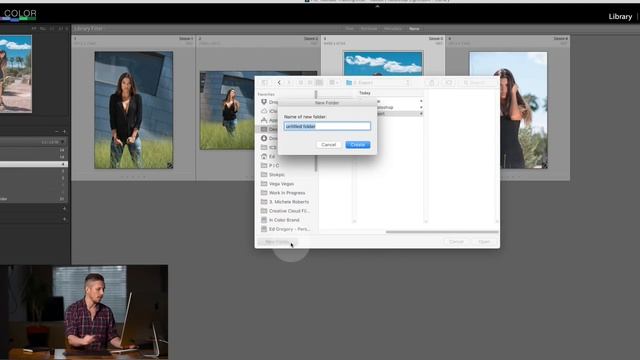Select the Creative Cloud Files folder
640x360 pixels.
287,211
